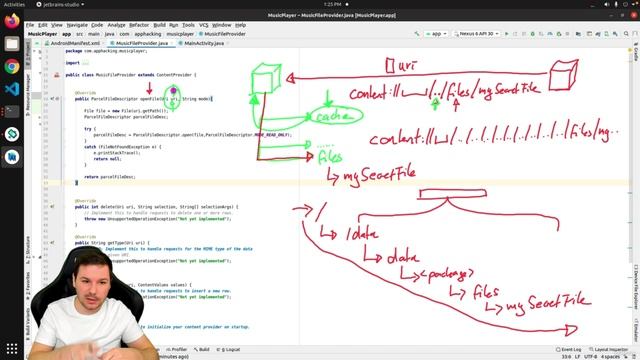Click the 'return parcelFileDesc;' code line
The width and height of the screenshot is (640, 360).
coord(109,177)
